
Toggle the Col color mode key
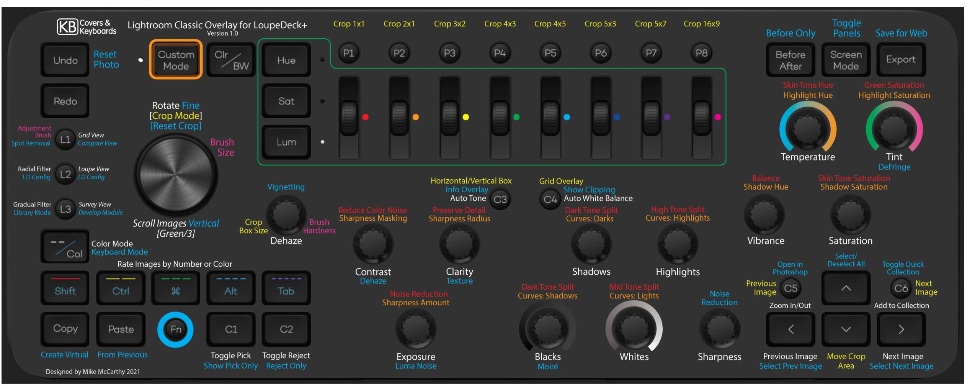[x=65, y=246]
